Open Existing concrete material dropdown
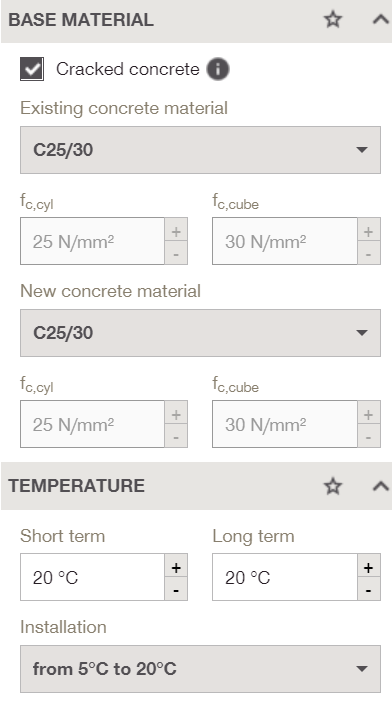The width and height of the screenshot is (392, 702). (x=200, y=150)
